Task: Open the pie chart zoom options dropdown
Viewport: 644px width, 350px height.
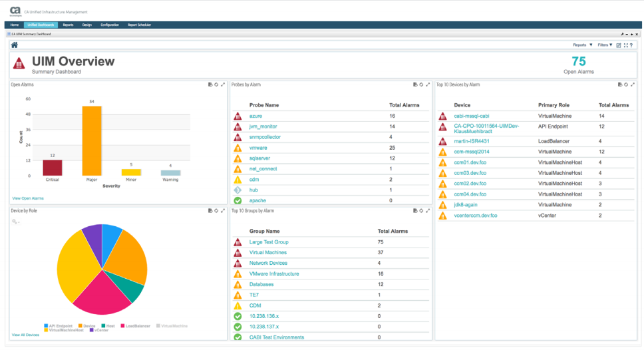Action: click(x=15, y=222)
